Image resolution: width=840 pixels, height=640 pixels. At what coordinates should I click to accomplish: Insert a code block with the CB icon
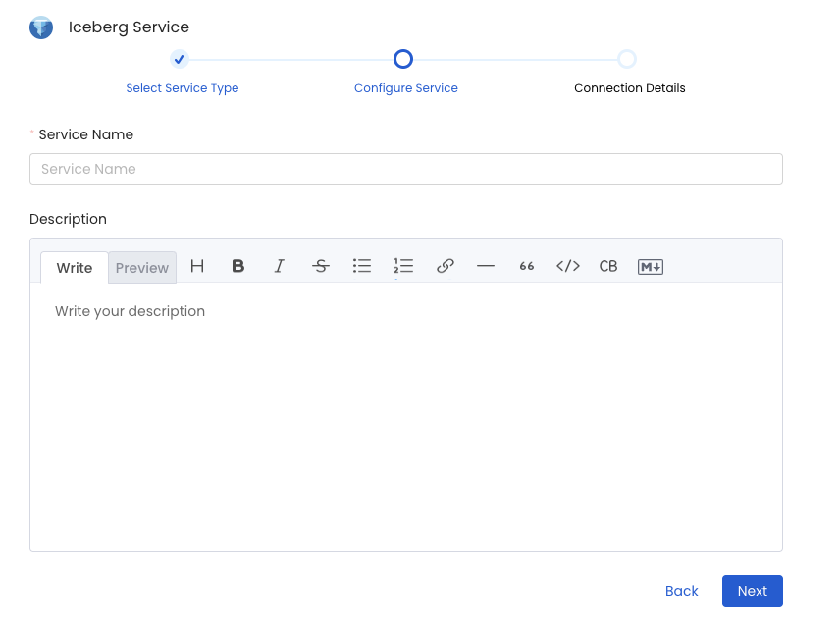coord(608,265)
